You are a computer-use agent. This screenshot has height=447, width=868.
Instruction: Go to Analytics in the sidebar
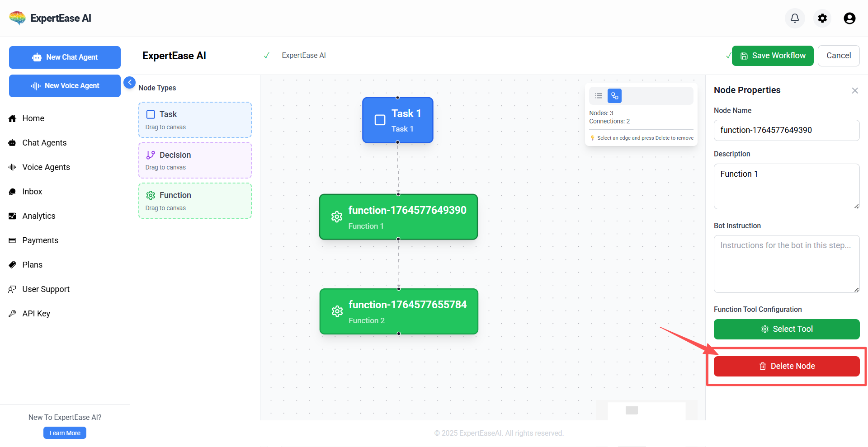point(39,216)
